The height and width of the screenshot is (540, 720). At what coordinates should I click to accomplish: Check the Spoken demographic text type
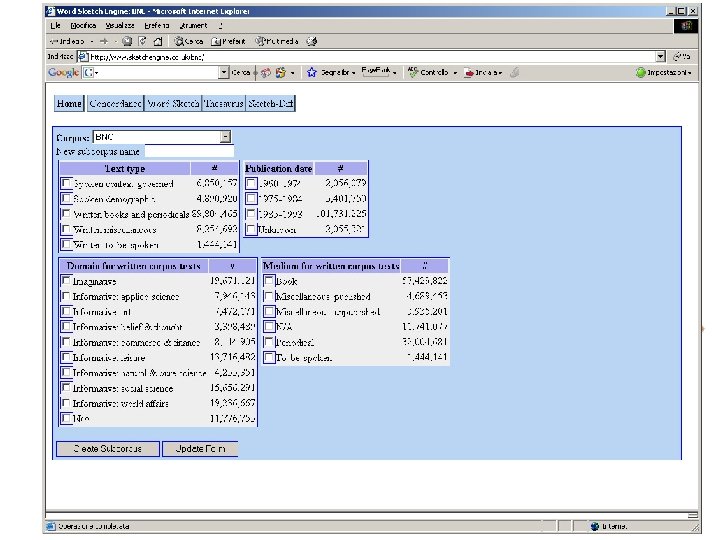[x=66, y=199]
